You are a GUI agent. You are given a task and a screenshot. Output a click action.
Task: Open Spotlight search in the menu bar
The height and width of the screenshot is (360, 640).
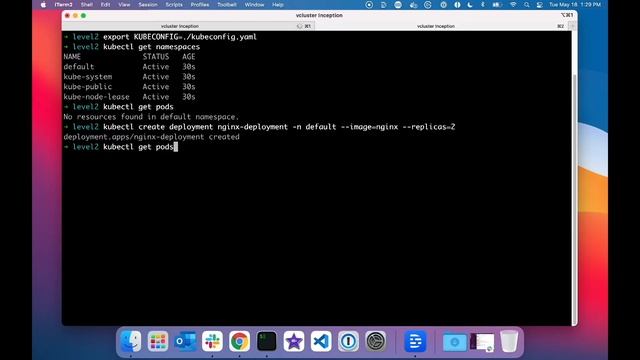pos(527,5)
